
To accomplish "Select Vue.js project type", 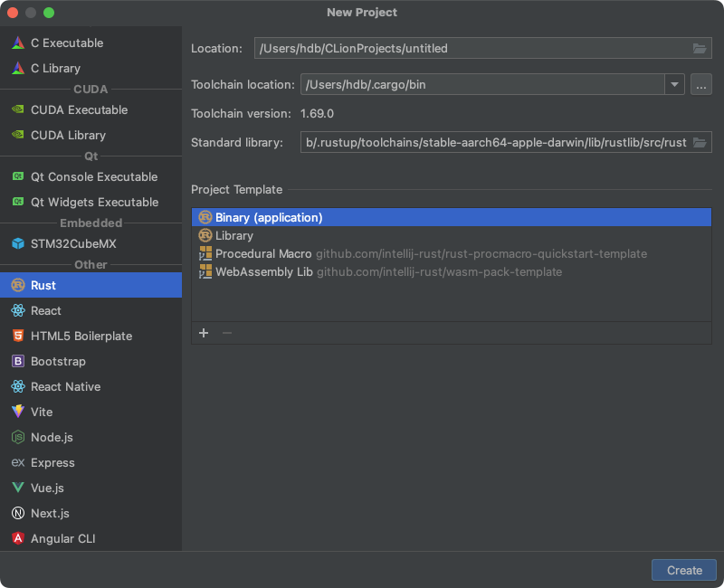I will (91, 488).
